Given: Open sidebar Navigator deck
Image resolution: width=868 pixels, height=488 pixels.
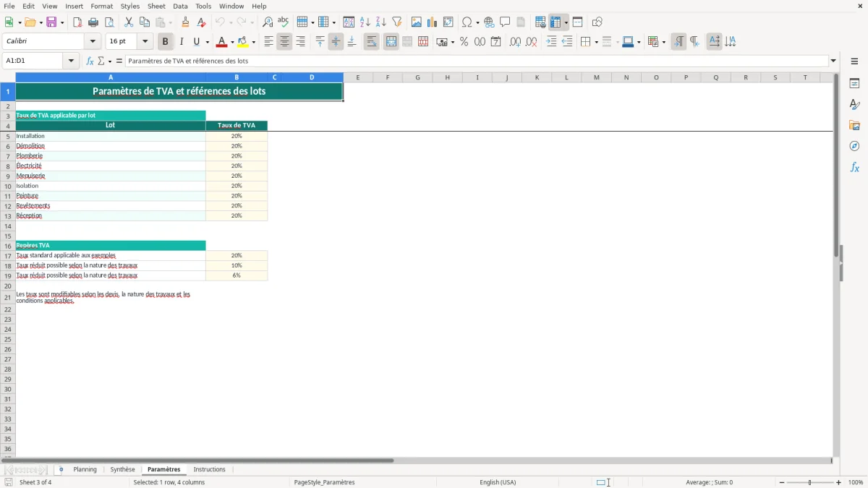Looking at the screenshot, I should (854, 146).
